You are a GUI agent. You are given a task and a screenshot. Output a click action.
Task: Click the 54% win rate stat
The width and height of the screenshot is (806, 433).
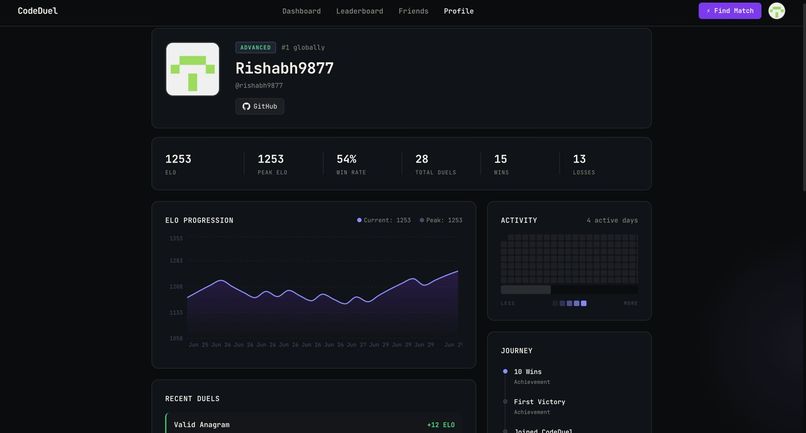point(351,164)
